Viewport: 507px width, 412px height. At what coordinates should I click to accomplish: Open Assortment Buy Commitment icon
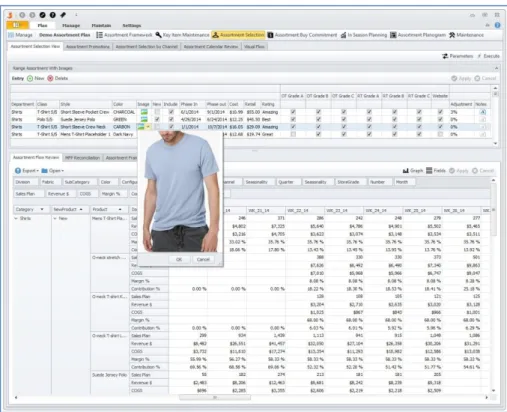tap(270, 35)
